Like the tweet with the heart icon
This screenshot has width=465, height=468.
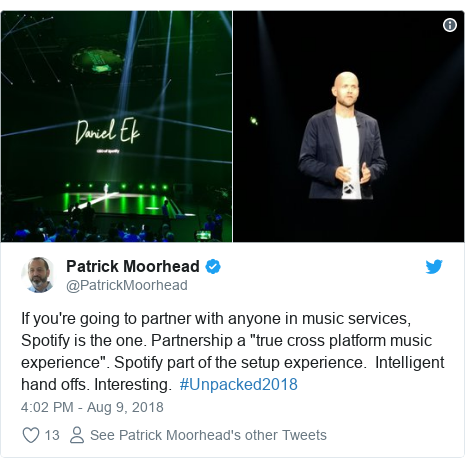(31, 435)
